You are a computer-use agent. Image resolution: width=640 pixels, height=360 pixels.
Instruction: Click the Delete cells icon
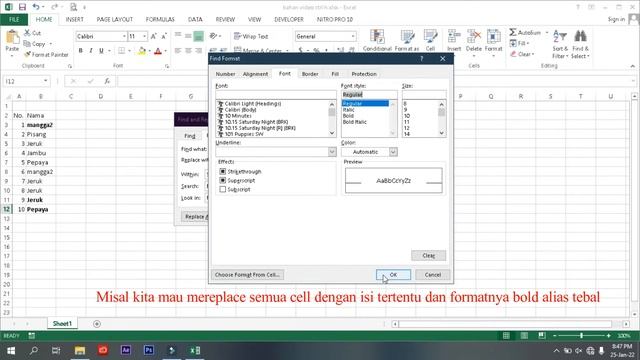pyautogui.click(x=473, y=37)
